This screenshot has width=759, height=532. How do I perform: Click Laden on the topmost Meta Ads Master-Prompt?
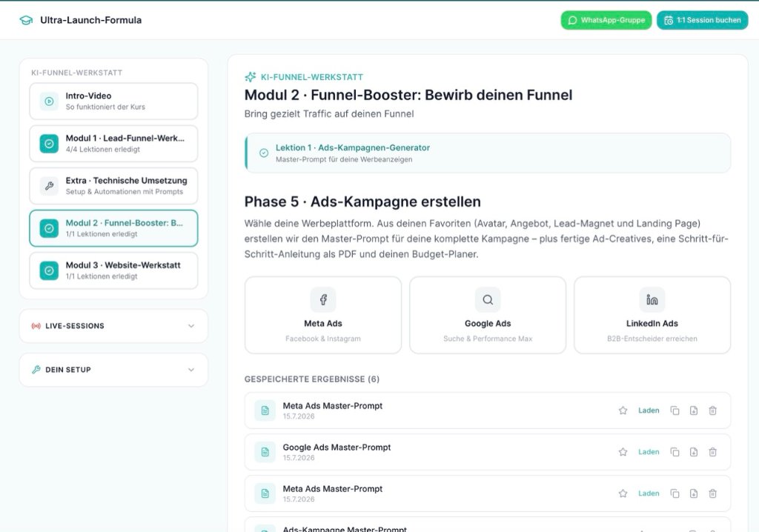649,410
